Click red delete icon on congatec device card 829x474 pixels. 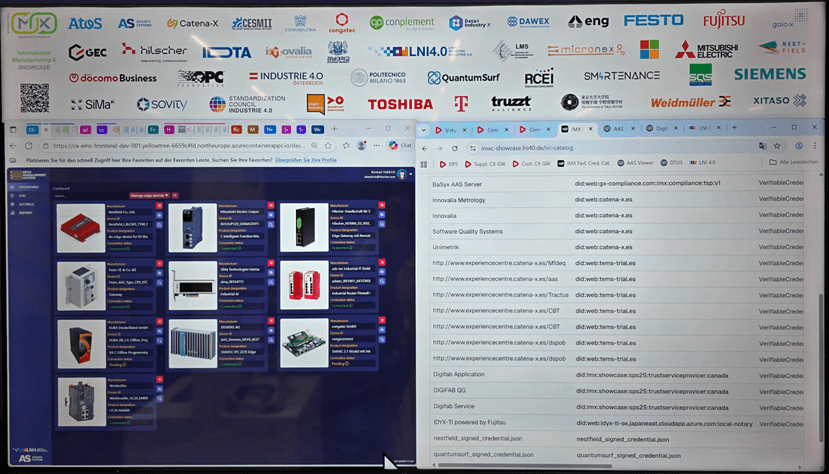382,320
